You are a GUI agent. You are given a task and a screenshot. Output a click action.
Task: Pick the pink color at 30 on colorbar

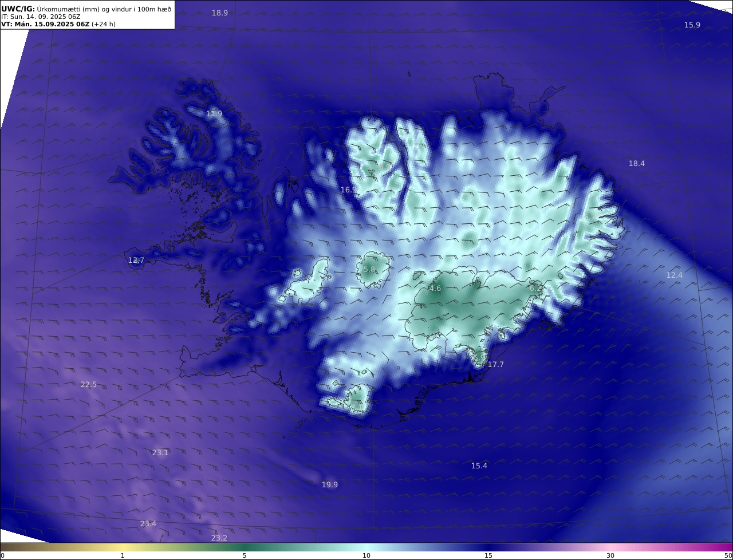coord(610,547)
